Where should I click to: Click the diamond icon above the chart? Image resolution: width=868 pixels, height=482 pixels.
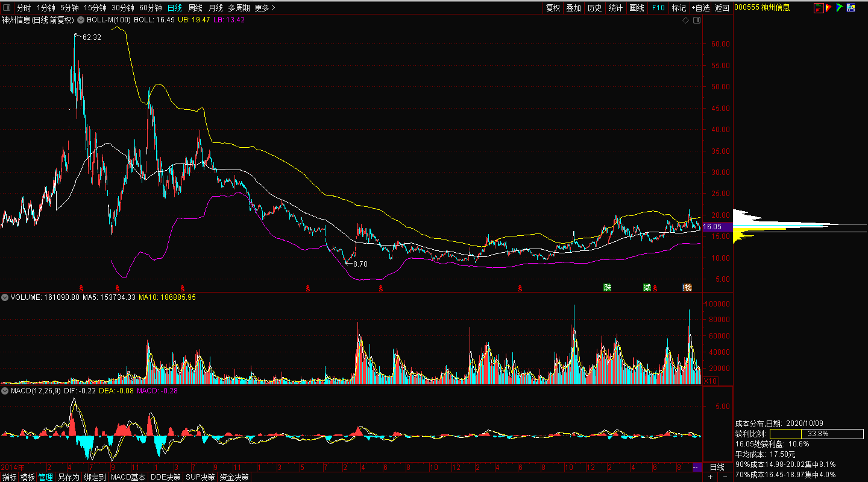(685, 21)
